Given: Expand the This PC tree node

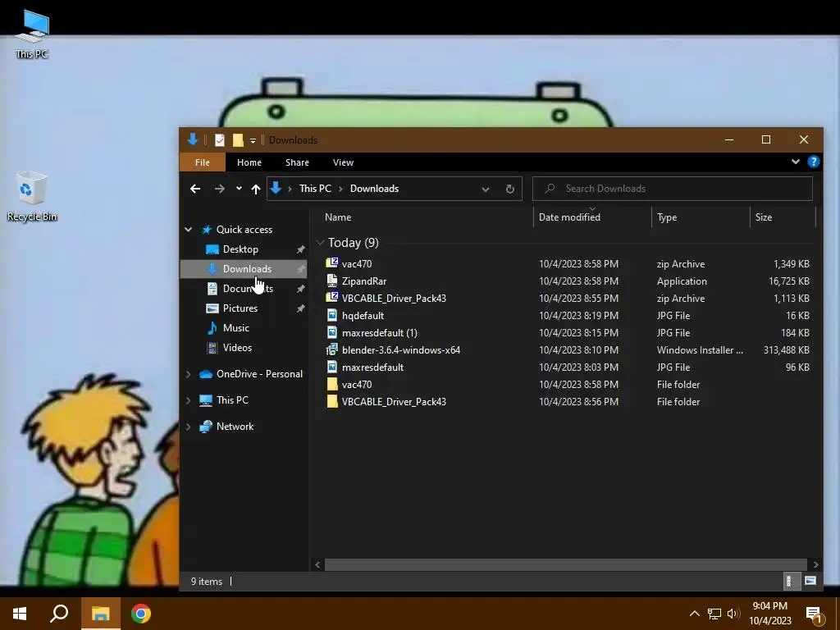Looking at the screenshot, I should (188, 400).
